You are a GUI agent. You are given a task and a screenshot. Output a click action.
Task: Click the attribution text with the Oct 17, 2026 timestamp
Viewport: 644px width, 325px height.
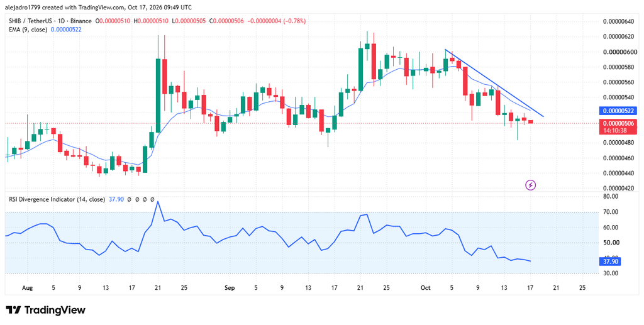click(x=99, y=8)
